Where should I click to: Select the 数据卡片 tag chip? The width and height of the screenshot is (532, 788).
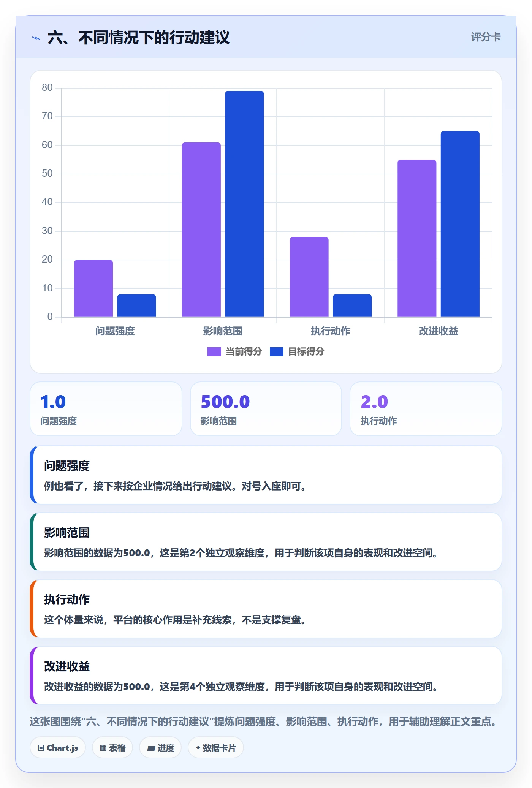click(216, 748)
